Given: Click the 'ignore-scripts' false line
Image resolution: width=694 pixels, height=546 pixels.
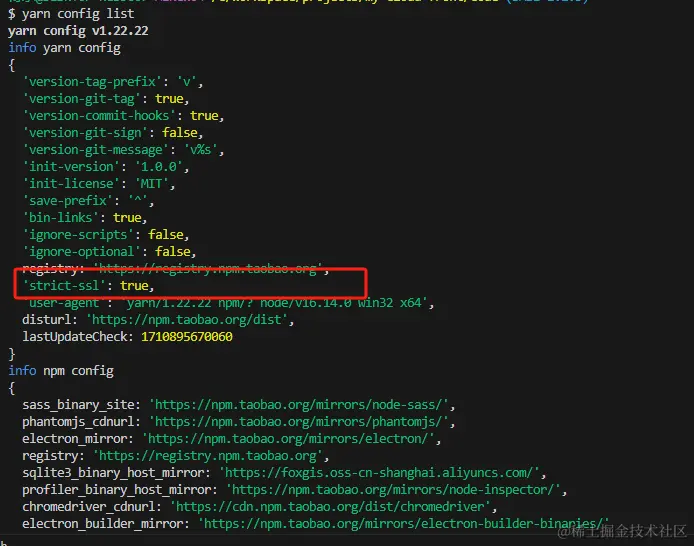Looking at the screenshot, I should click(x=106, y=235).
